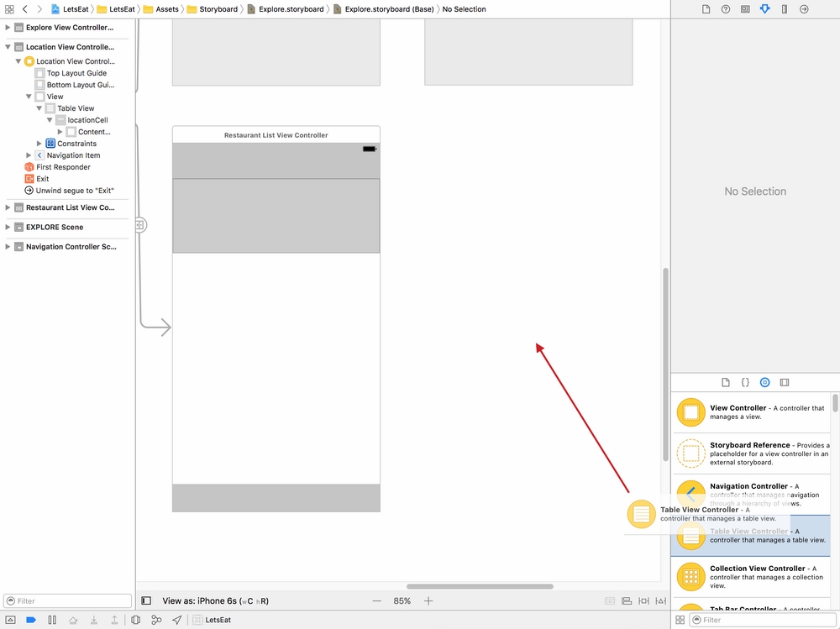Open the File Template library

[x=726, y=383]
